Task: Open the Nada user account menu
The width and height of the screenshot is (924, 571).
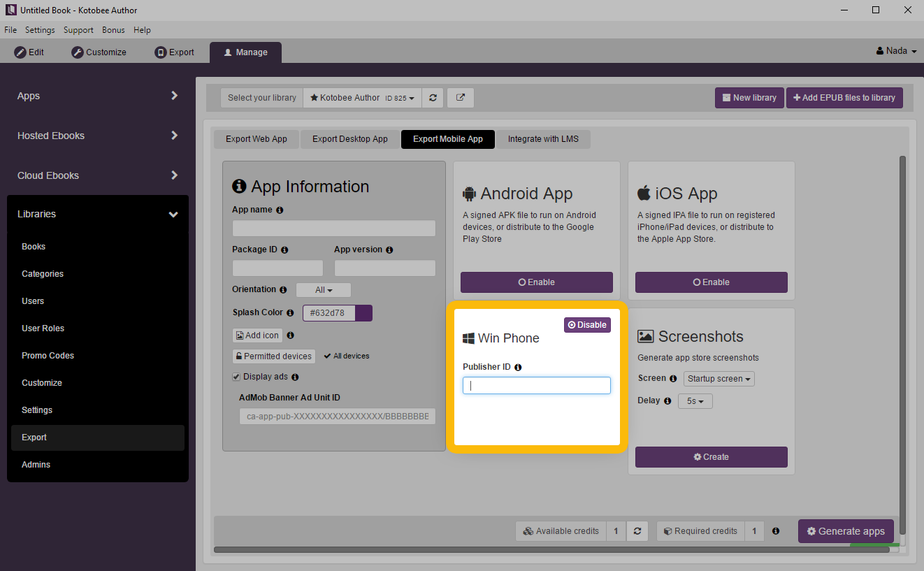Action: coord(896,51)
